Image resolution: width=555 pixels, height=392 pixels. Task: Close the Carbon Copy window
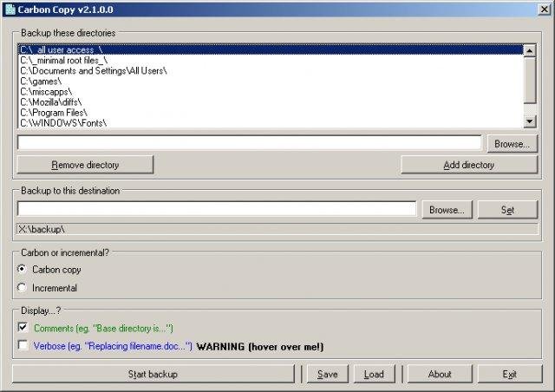pyautogui.click(x=544, y=10)
